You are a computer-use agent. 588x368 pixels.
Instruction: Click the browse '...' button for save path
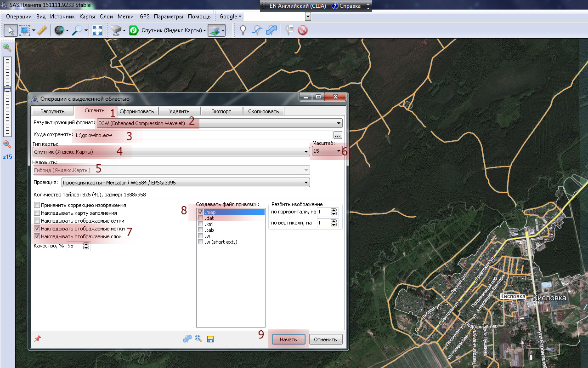[x=338, y=135]
